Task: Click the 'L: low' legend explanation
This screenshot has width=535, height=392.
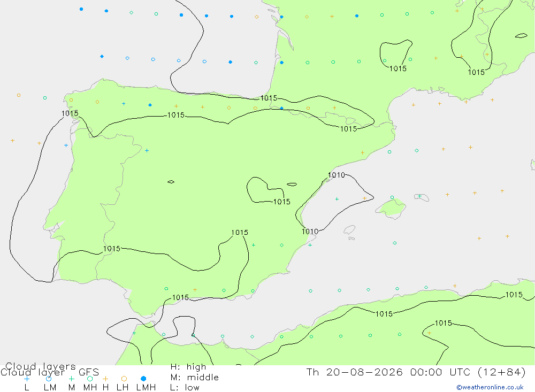Action: pyautogui.click(x=185, y=388)
